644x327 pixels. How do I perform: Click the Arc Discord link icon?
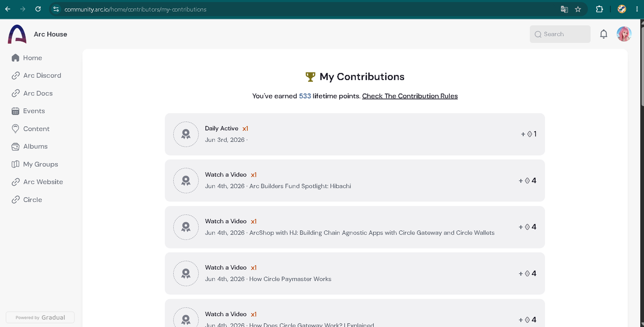(16, 75)
